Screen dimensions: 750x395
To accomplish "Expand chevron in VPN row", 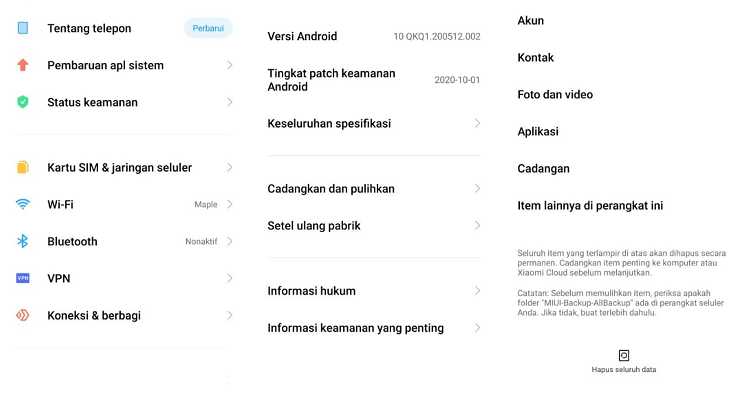I will (x=230, y=278).
